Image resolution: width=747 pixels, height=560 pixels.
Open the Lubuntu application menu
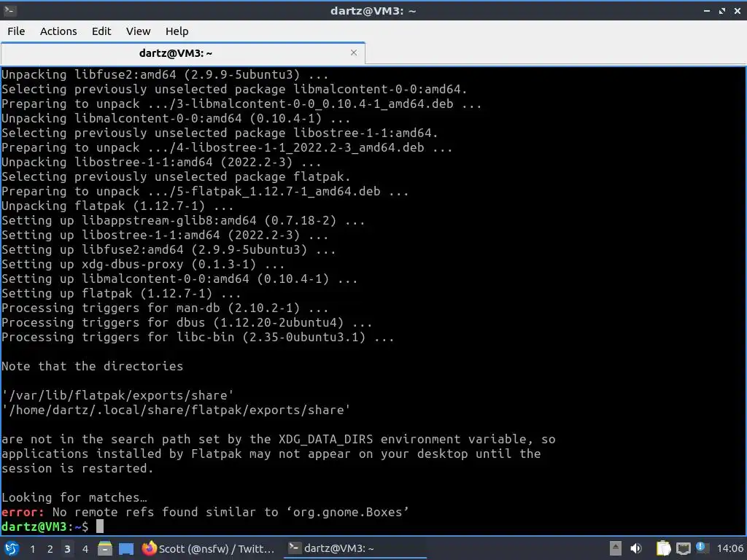(12, 548)
